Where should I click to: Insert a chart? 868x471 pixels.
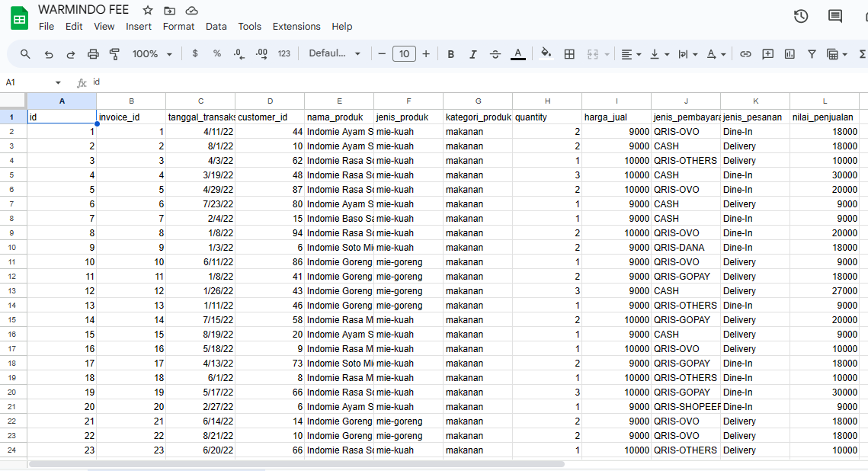pyautogui.click(x=790, y=54)
